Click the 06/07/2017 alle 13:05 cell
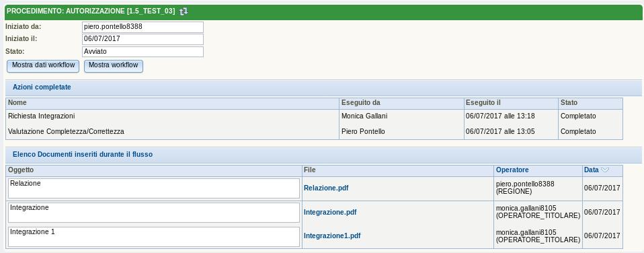Viewport: 644px width, 253px height. (510, 132)
